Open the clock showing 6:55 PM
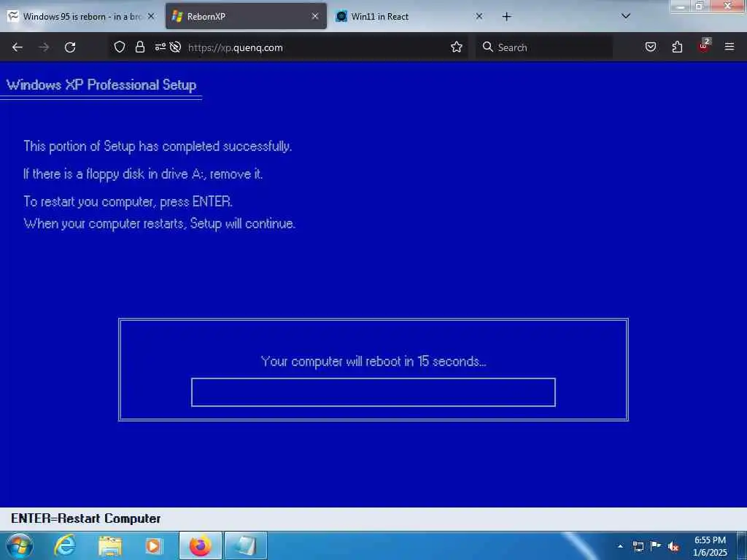The height and width of the screenshot is (560, 747). coord(710,546)
